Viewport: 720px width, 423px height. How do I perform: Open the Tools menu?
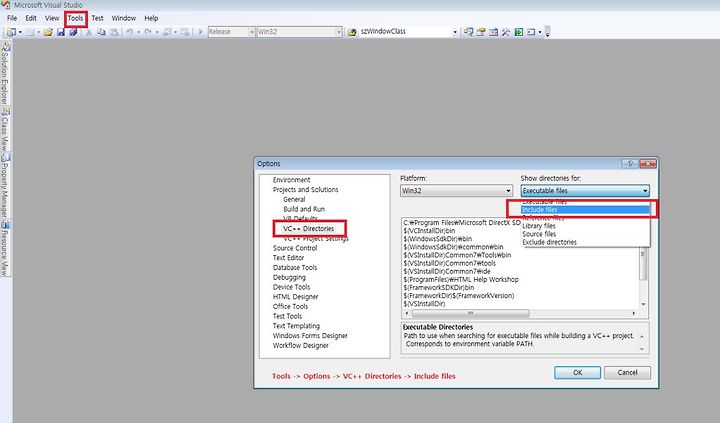[75, 18]
